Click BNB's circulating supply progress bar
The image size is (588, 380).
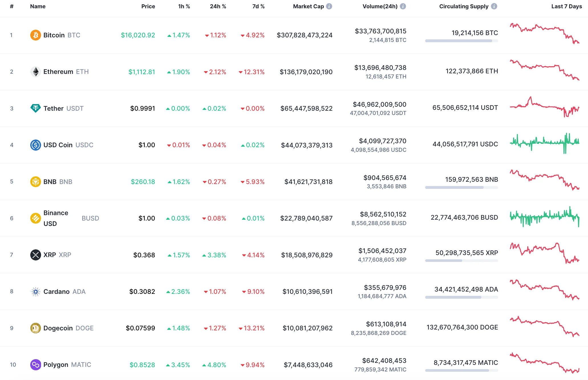(x=461, y=187)
